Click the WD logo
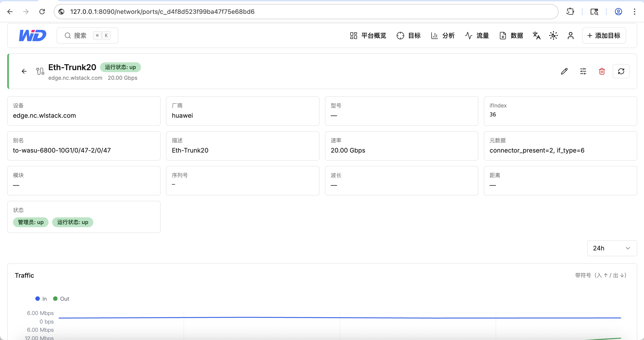This screenshot has height=340, width=644. (x=33, y=35)
